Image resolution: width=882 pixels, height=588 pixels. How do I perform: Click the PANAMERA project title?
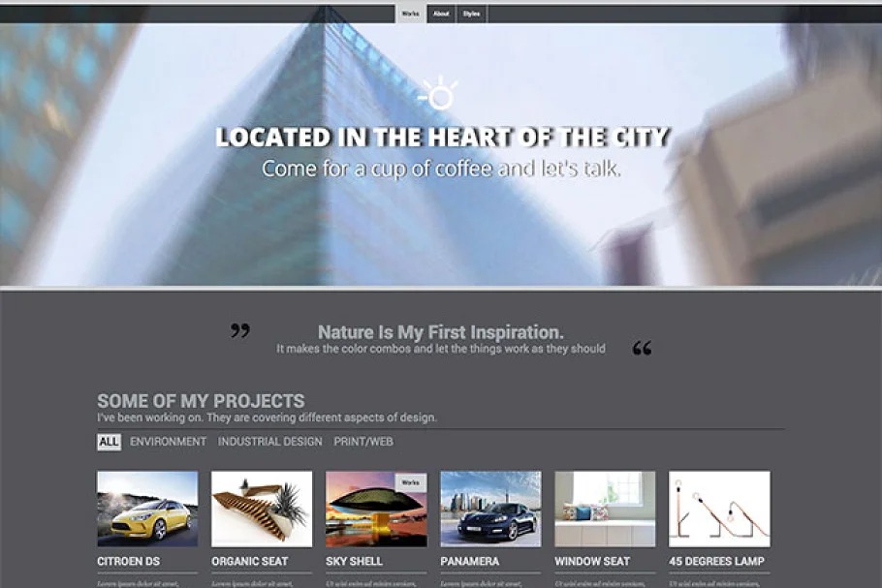point(470,561)
